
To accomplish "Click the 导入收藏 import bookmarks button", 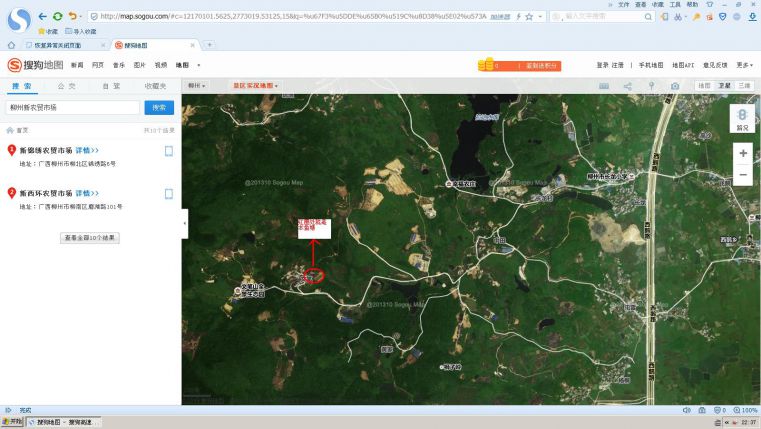I will [x=81, y=32].
